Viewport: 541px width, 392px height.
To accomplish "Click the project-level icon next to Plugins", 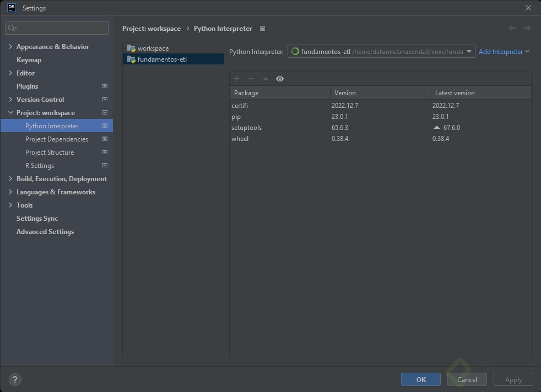I will point(105,86).
